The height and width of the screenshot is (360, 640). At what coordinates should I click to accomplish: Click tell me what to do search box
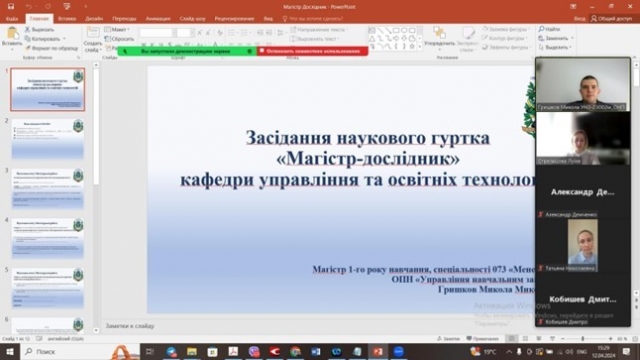click(313, 19)
